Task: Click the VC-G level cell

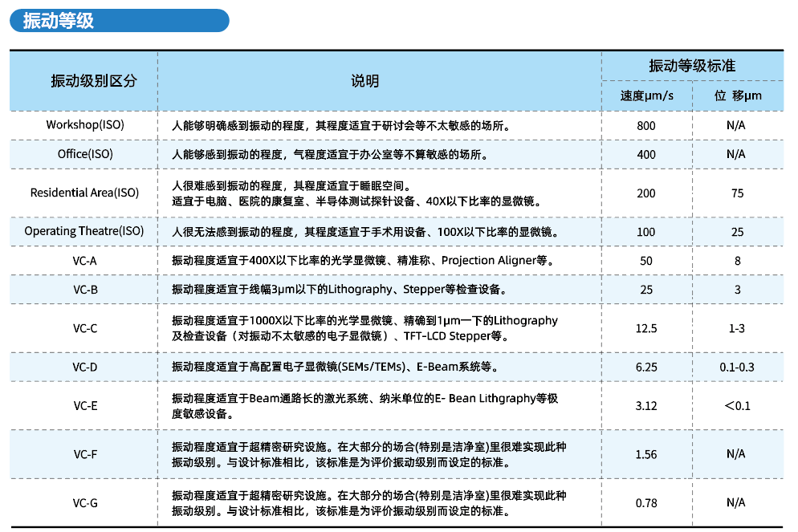Action: pyautogui.click(x=85, y=503)
